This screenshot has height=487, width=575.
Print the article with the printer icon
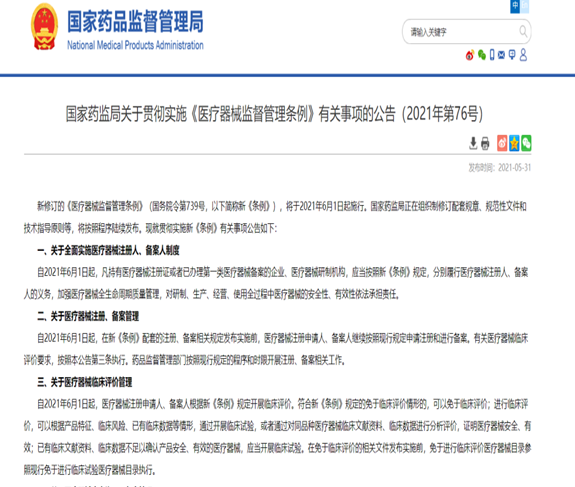tap(485, 143)
